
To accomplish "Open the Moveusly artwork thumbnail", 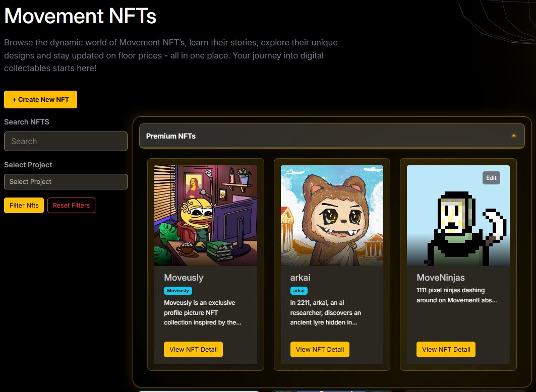I will (x=205, y=216).
